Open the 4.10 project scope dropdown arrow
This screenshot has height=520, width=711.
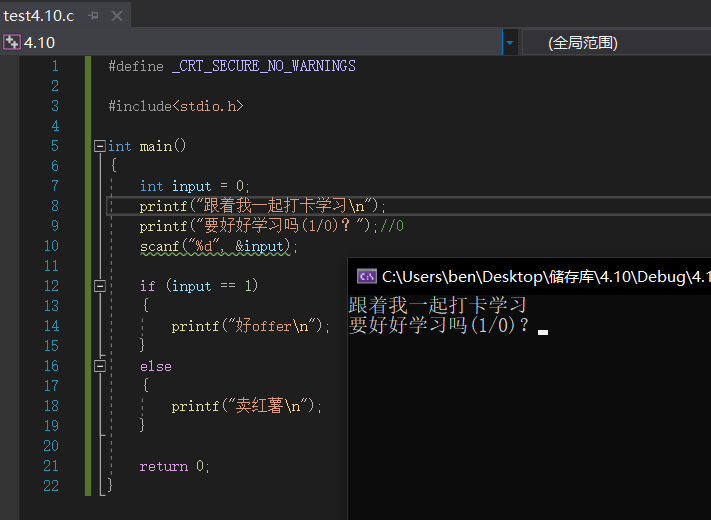coord(510,43)
